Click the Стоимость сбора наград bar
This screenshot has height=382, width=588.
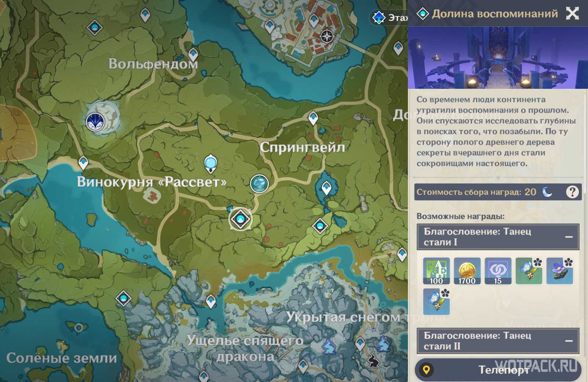(498, 192)
